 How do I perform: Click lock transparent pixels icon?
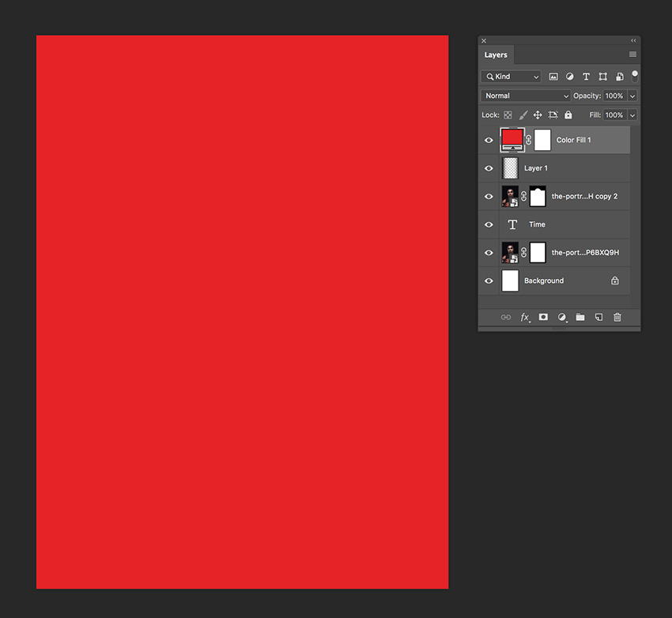508,115
